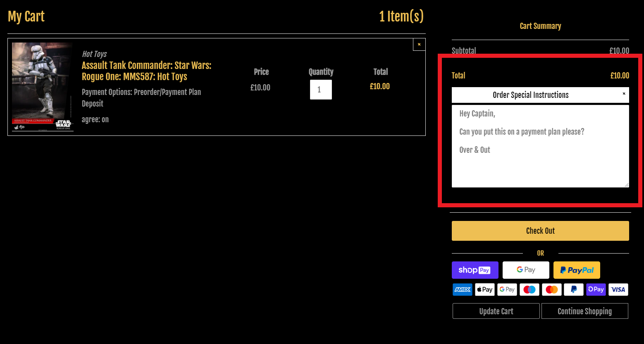The height and width of the screenshot is (344, 644).
Task: Click the Apple Pay payment icon
Action: coord(485,289)
